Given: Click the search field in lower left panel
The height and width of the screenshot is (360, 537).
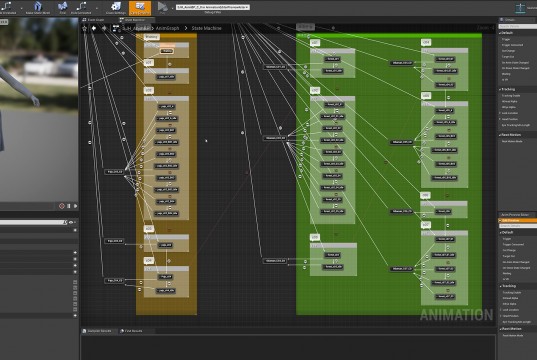Looking at the screenshot, I should point(33,222).
